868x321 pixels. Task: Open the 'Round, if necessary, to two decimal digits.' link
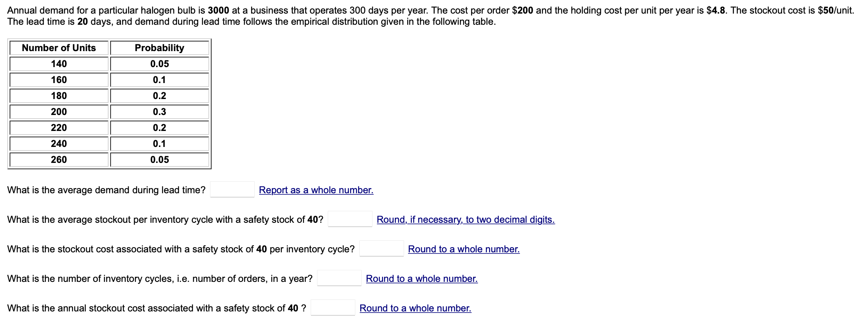tap(465, 220)
